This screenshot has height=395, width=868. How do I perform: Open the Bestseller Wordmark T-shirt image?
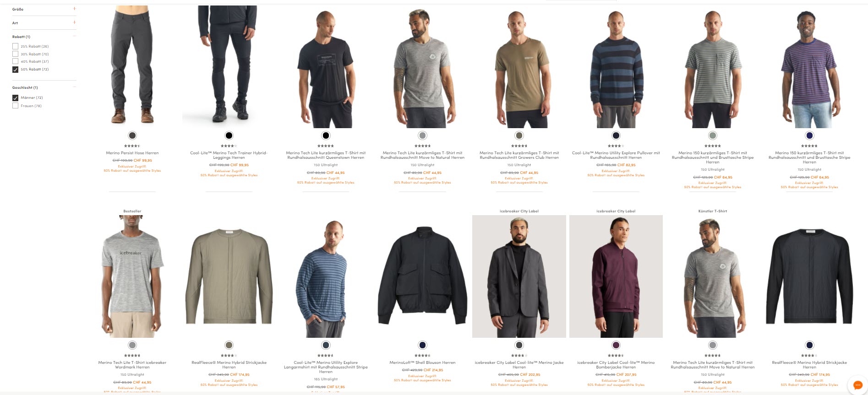tap(132, 276)
